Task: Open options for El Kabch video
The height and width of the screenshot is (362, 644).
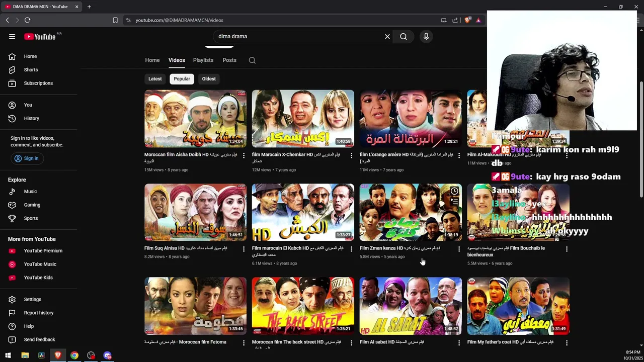Action: click(x=351, y=249)
